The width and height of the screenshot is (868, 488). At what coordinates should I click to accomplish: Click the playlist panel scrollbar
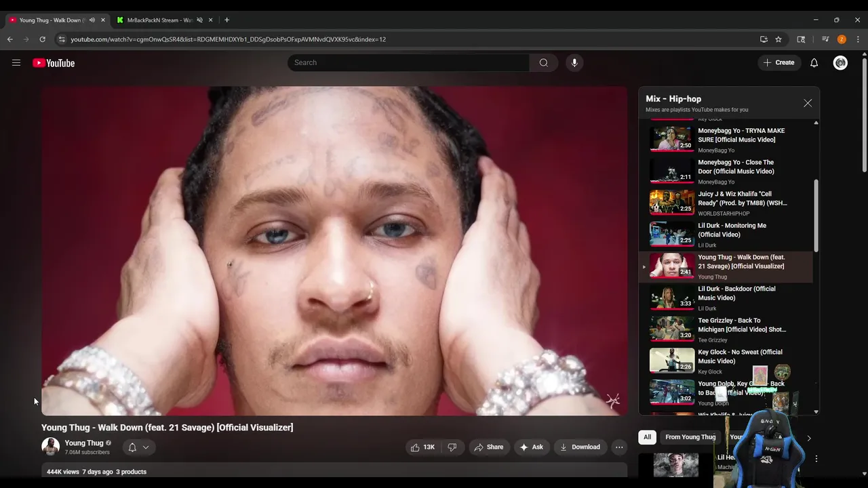816,216
